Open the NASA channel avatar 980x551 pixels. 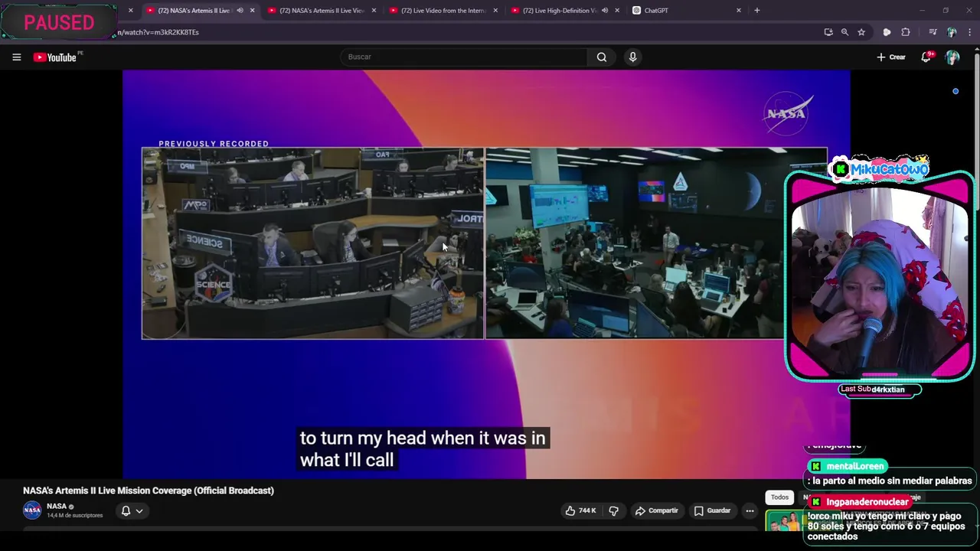32,510
